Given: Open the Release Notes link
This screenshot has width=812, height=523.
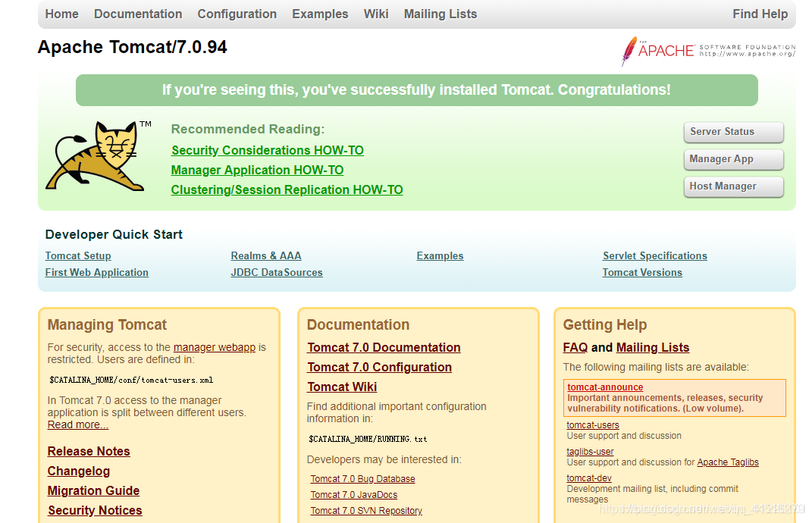Looking at the screenshot, I should coord(89,452).
